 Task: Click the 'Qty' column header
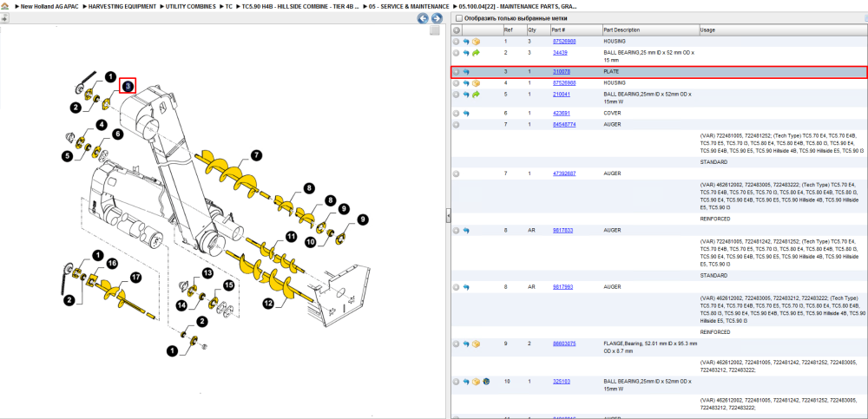click(x=532, y=29)
